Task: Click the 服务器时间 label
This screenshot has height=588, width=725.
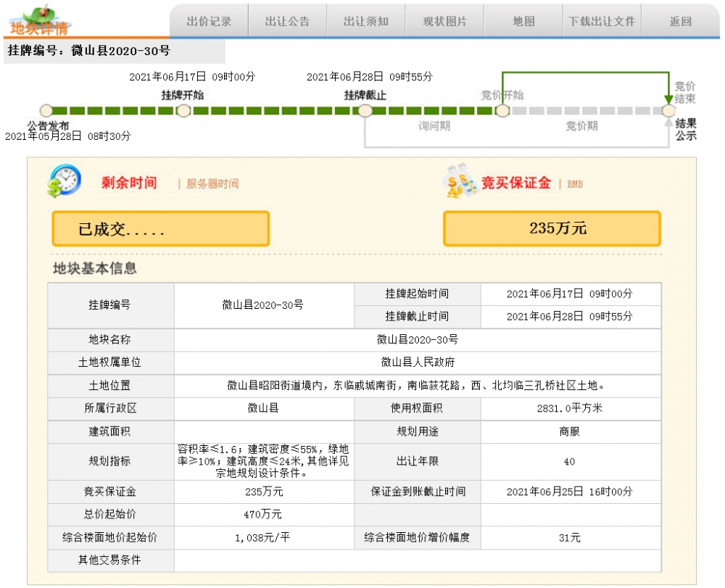Action: coord(212,183)
